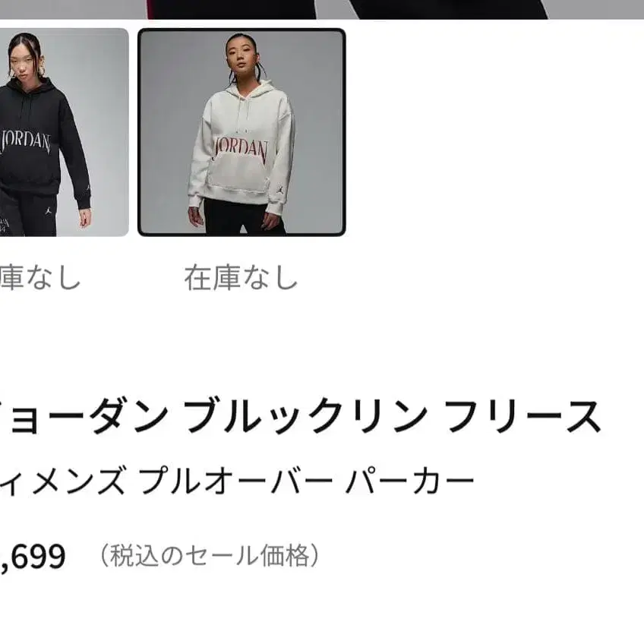The image size is (644, 644).
Task: Click the Jumpman logo on the black pants
Action: point(49,211)
